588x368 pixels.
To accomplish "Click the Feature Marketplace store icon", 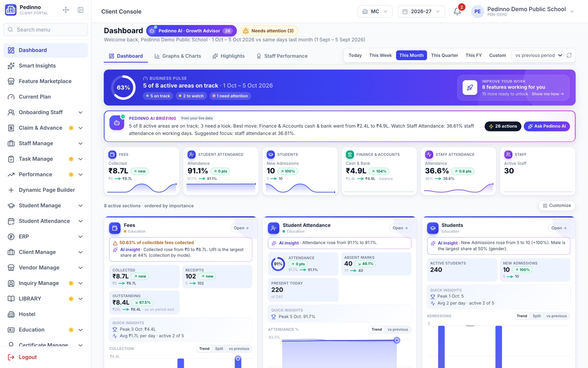I will click(11, 81).
